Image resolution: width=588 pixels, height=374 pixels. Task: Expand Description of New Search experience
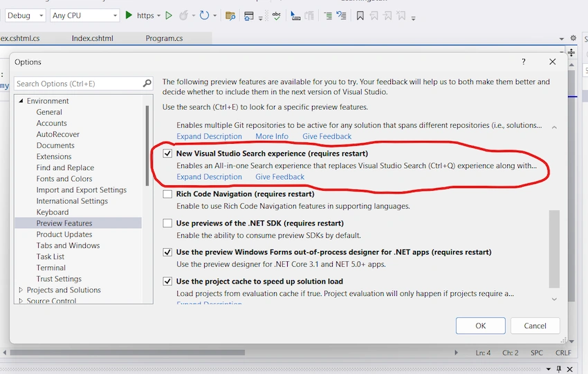point(209,176)
